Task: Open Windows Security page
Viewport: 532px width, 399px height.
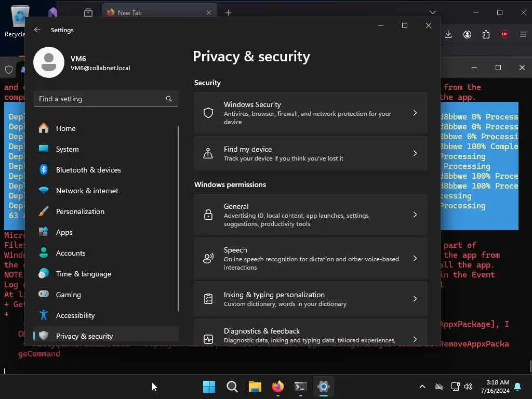Action: [311, 113]
